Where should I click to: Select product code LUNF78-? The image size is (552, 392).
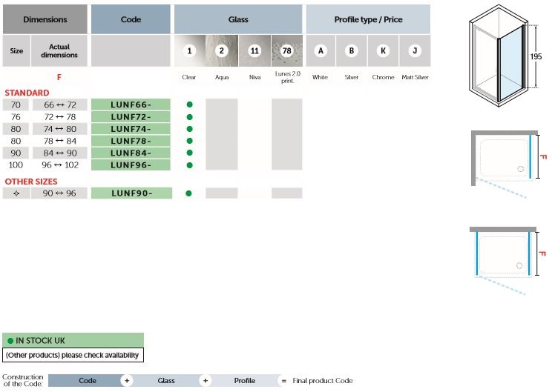(131, 141)
